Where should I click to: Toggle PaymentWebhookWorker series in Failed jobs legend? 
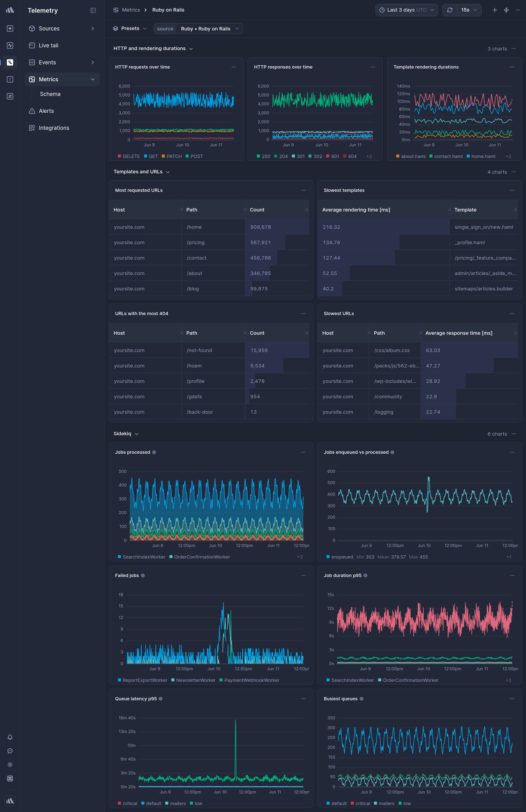pos(249,680)
